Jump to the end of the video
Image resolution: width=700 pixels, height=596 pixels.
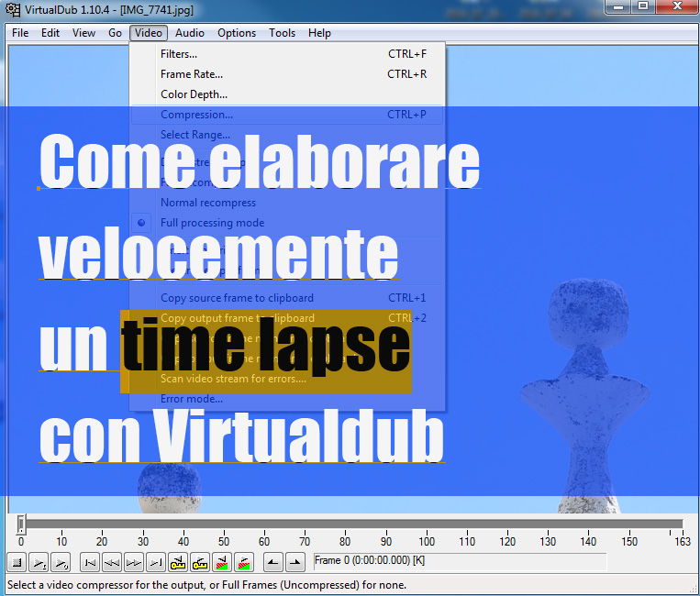[156, 563]
